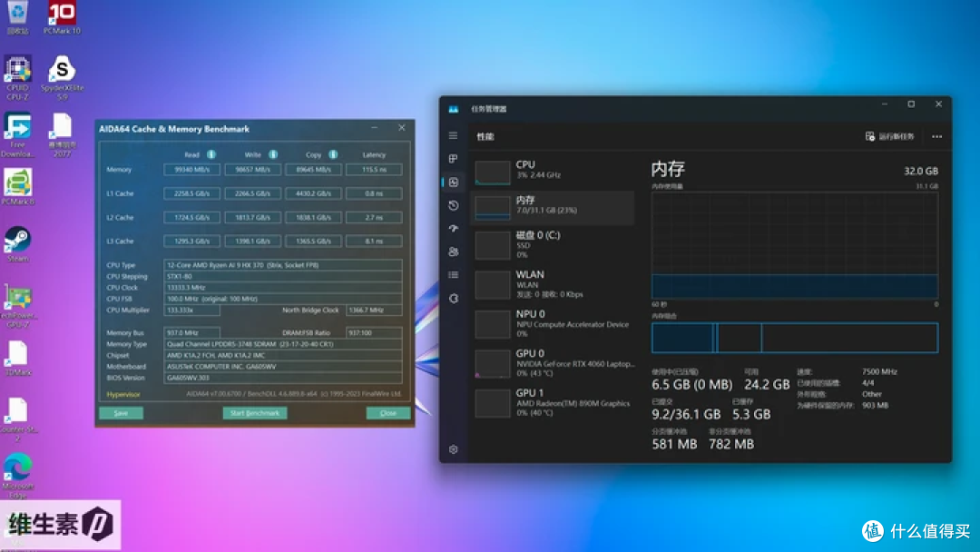Open Task Manager settings gear
The width and height of the screenshot is (980, 552).
(454, 448)
